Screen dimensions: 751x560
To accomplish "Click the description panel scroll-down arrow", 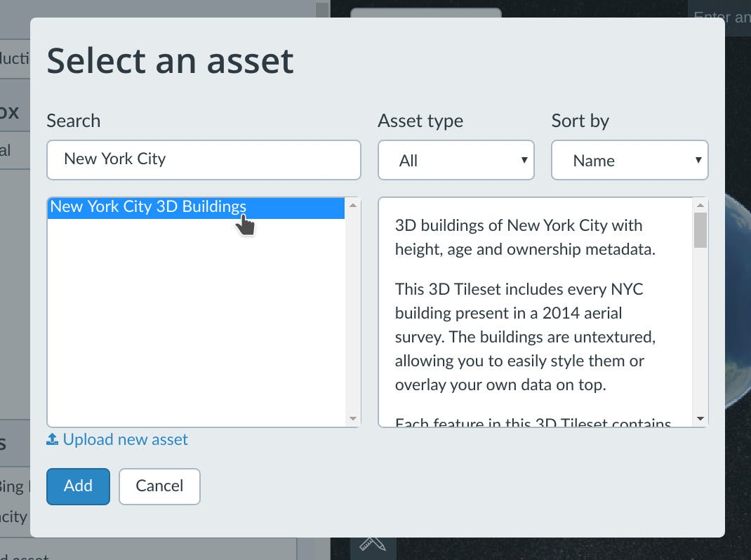I will click(x=700, y=419).
